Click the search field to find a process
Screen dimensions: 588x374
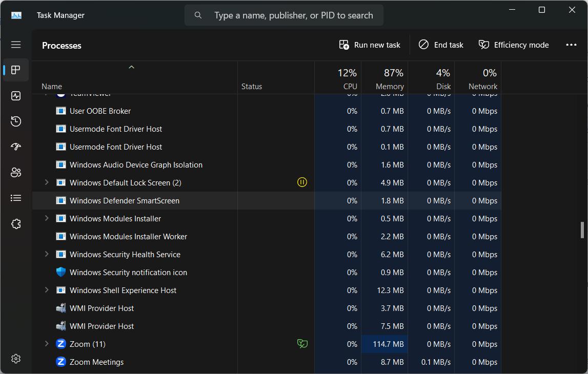(283, 15)
